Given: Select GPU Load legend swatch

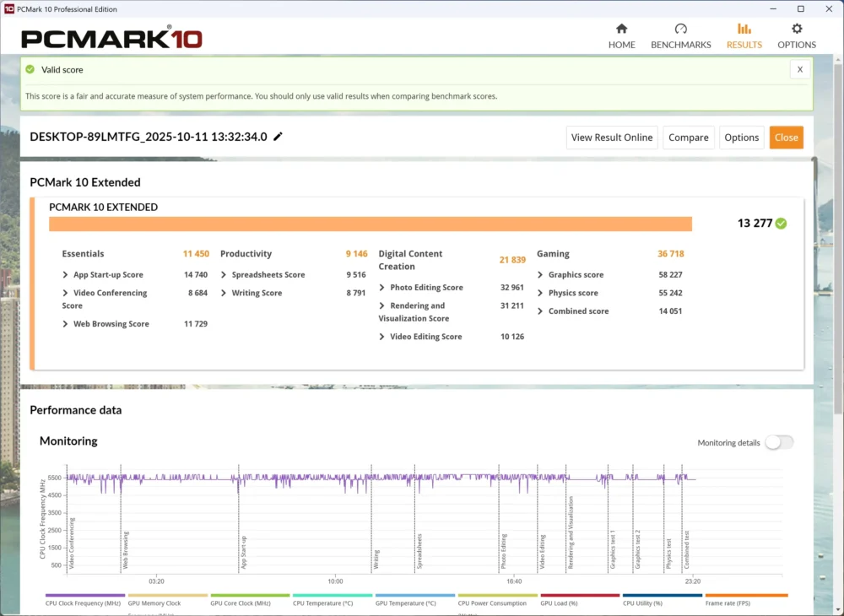Looking at the screenshot, I should tap(580, 595).
